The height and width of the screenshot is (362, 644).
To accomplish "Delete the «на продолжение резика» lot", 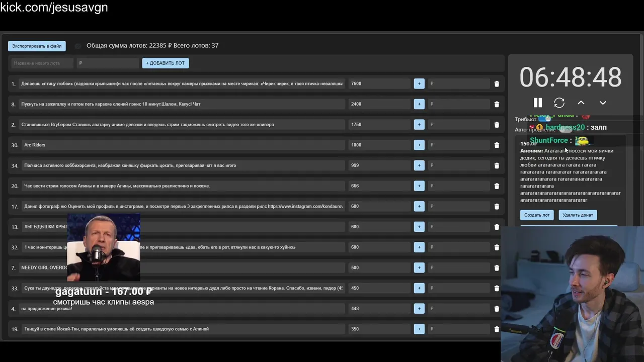I will pyautogui.click(x=497, y=309).
